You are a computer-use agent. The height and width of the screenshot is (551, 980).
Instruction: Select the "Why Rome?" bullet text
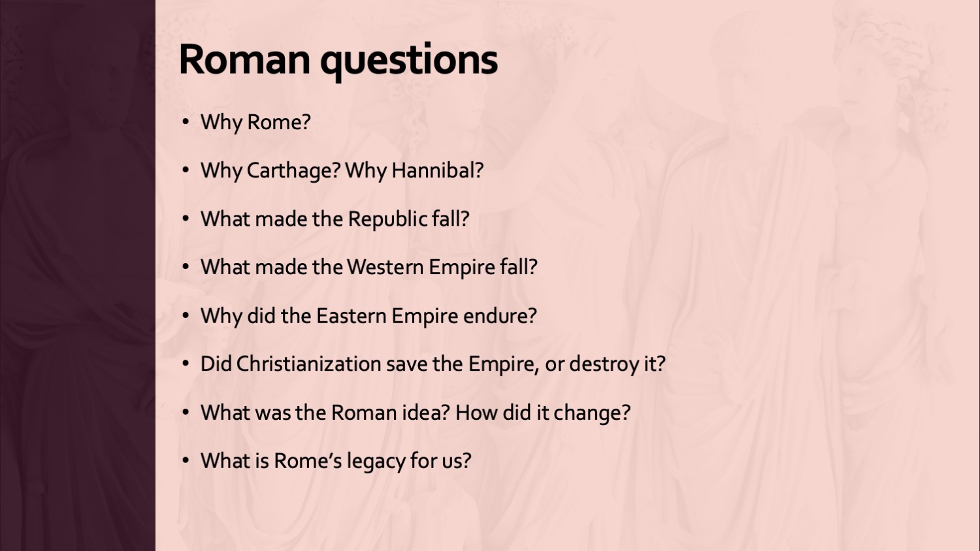[x=255, y=122]
